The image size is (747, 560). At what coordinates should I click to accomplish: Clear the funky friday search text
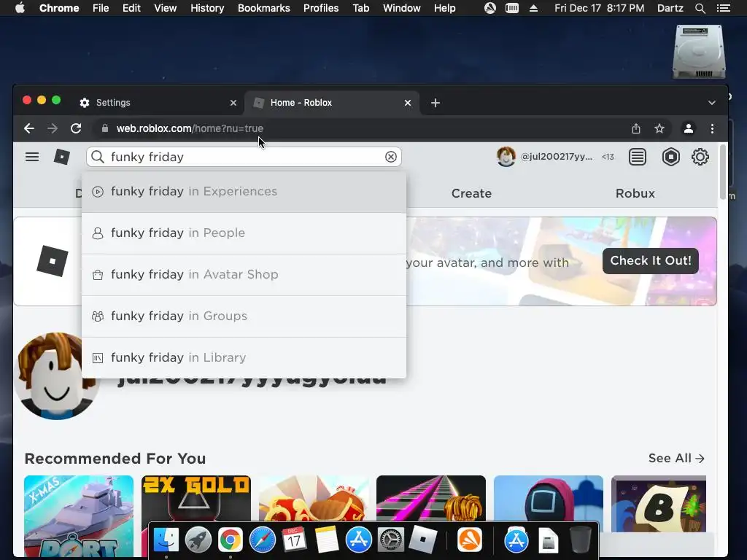click(x=391, y=157)
